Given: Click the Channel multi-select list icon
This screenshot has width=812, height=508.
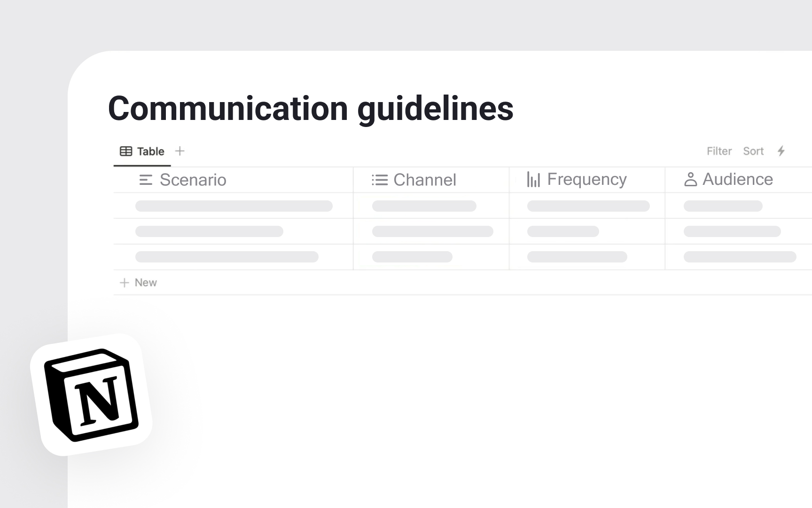Looking at the screenshot, I should (x=379, y=179).
